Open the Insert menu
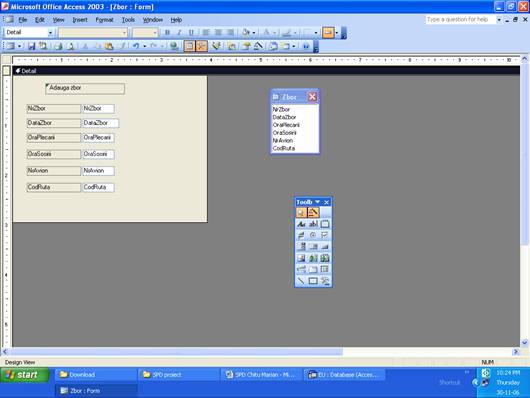 click(80, 20)
